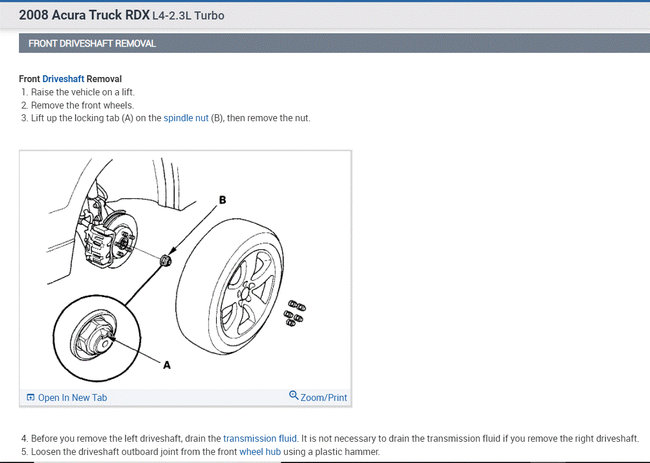The image size is (650, 463).
Task: Click the FRONT DRIVESHAFT REMOVAL header bar
Action: tap(334, 44)
